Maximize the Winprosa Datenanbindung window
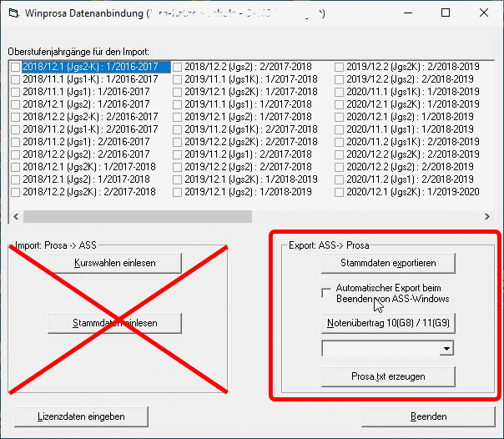This screenshot has height=439, width=504. pyautogui.click(x=445, y=14)
